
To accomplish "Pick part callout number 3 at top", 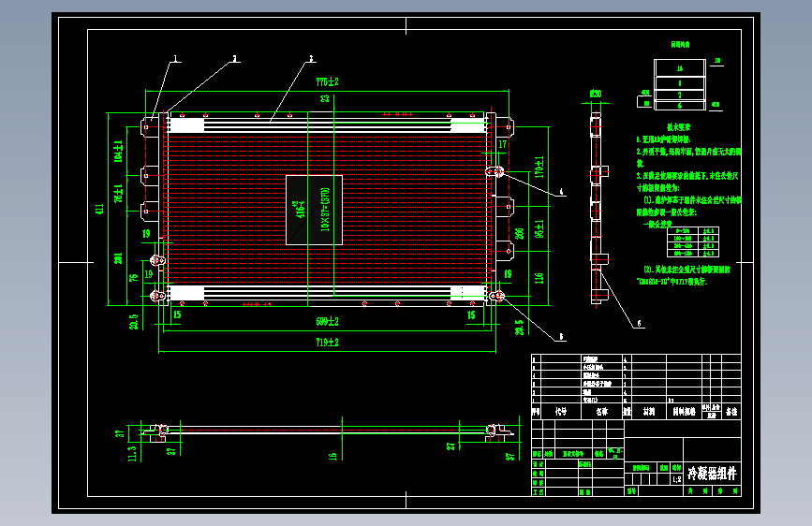I will click(311, 59).
